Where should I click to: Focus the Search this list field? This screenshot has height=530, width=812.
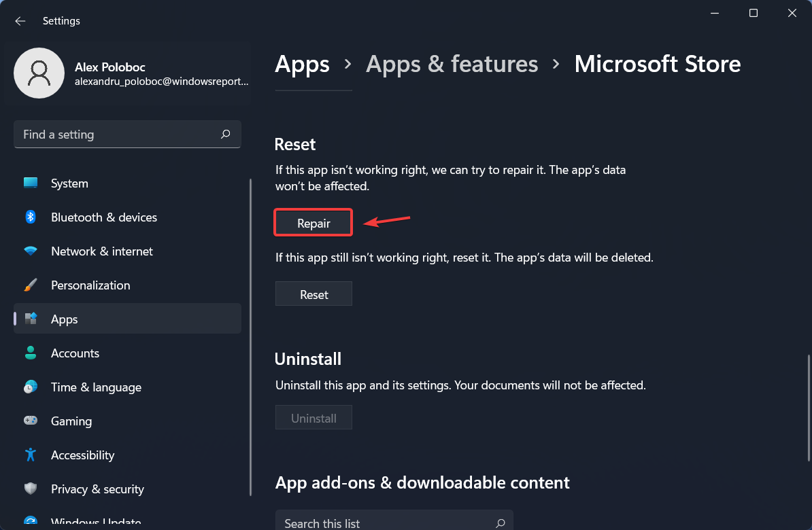coord(394,520)
